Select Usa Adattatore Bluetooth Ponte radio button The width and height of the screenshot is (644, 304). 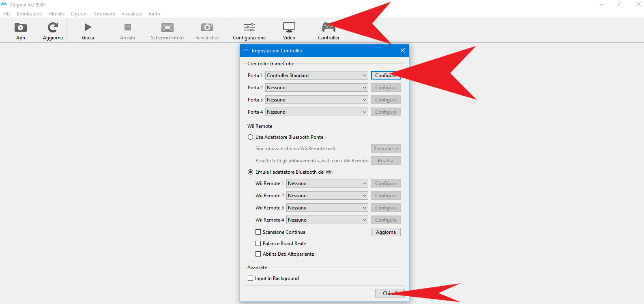251,137
